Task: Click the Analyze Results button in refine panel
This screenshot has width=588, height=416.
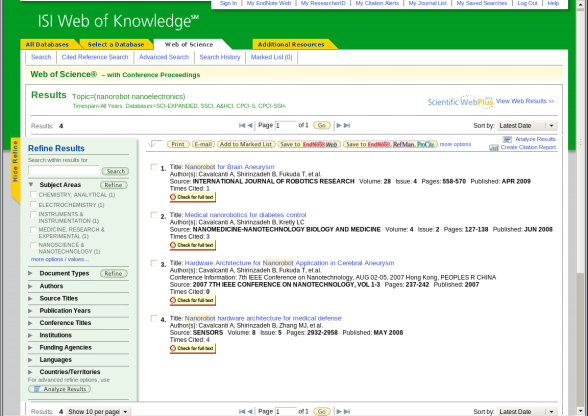Action: (60, 389)
